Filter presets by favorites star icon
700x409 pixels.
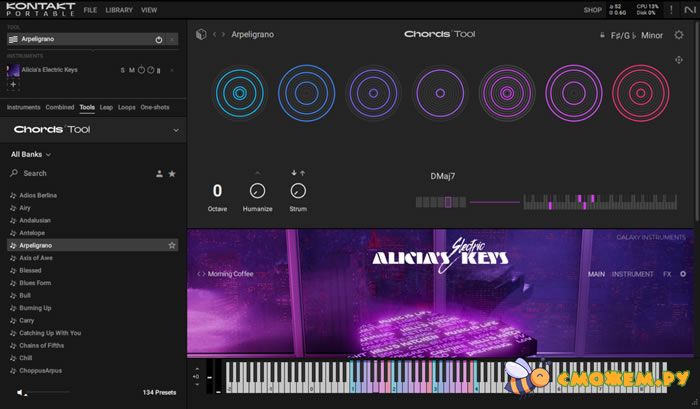(172, 173)
